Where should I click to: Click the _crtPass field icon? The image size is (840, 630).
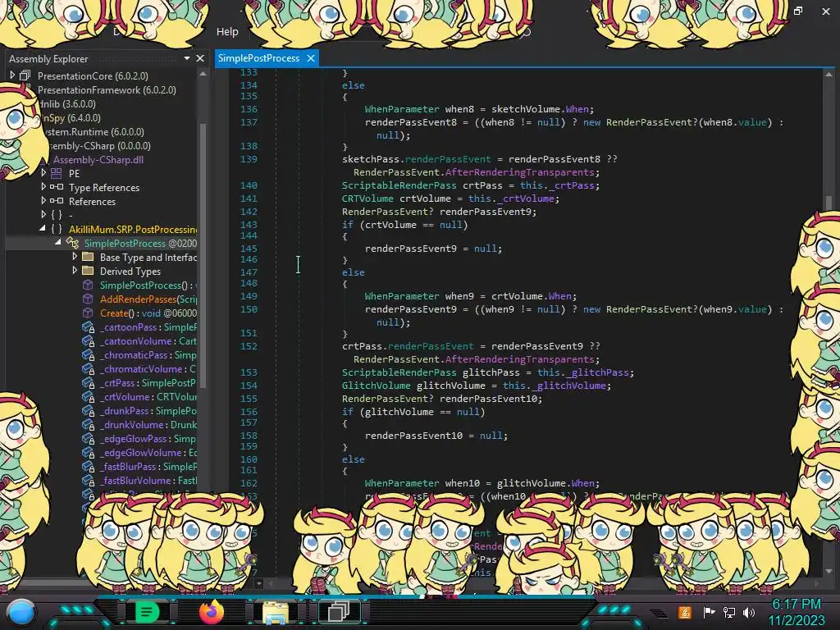pos(89,382)
